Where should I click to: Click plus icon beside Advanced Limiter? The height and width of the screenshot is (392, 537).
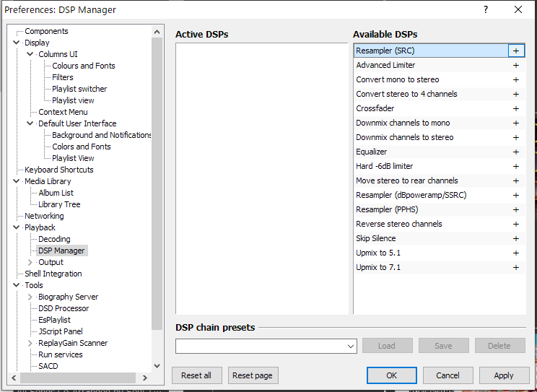point(515,65)
